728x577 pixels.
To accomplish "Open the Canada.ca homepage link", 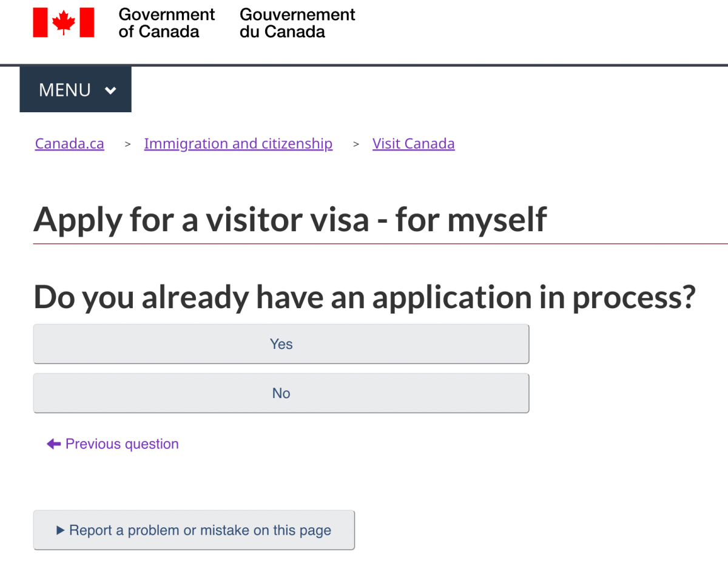I will click(69, 143).
